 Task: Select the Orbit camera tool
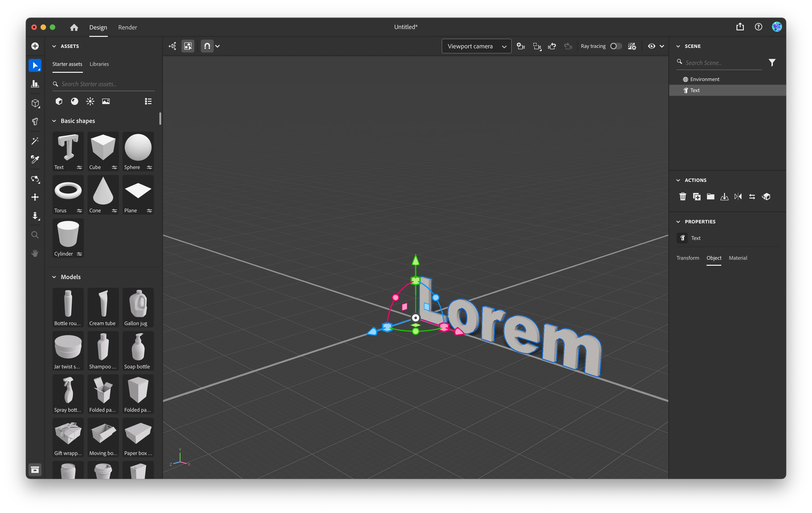point(35,179)
